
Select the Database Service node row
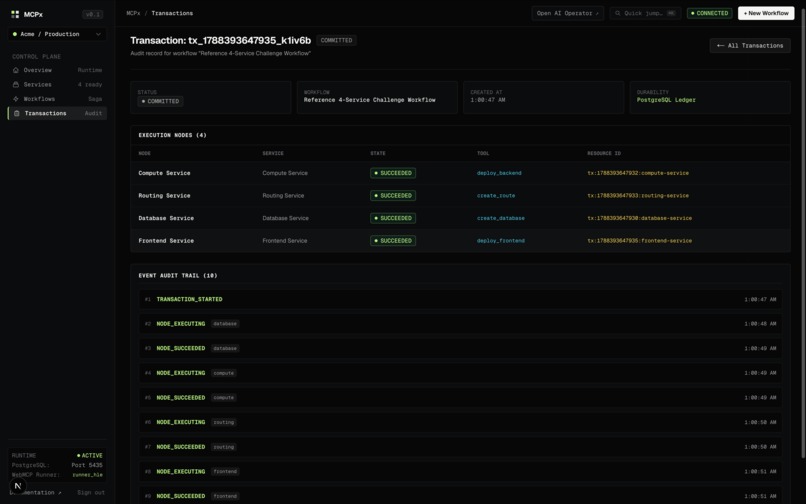[x=460, y=218]
